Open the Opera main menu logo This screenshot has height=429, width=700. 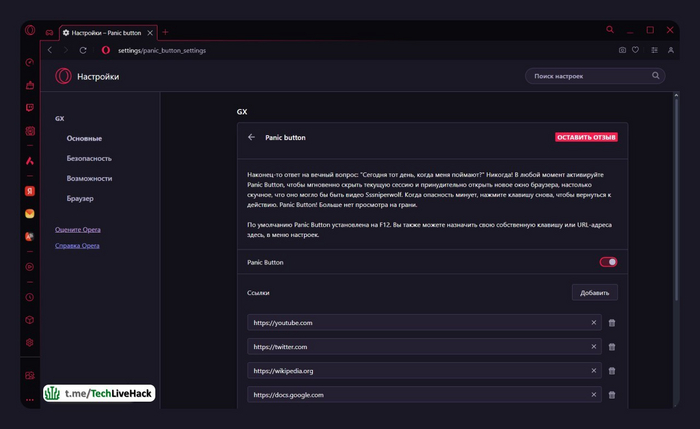coord(30,30)
